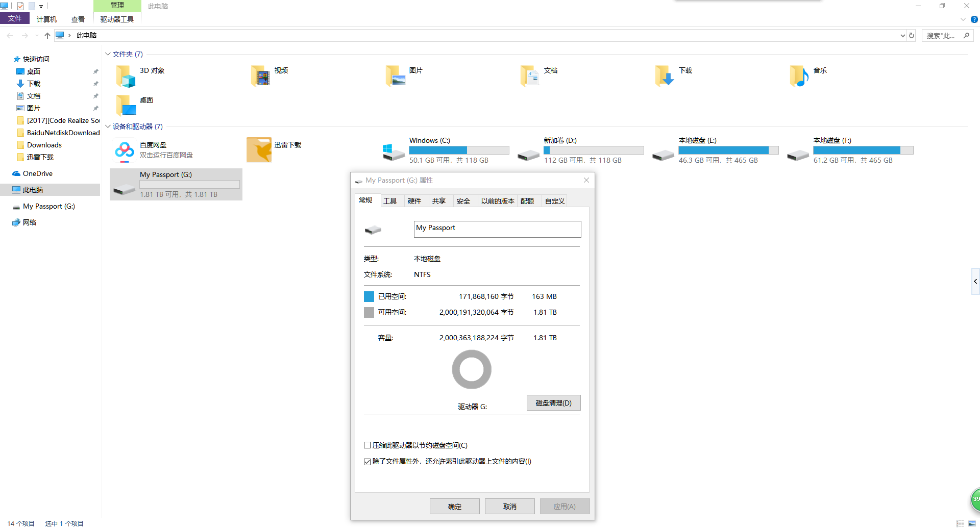The image size is (980, 530).
Task: Open the address bar history dropdown
Action: (902, 36)
